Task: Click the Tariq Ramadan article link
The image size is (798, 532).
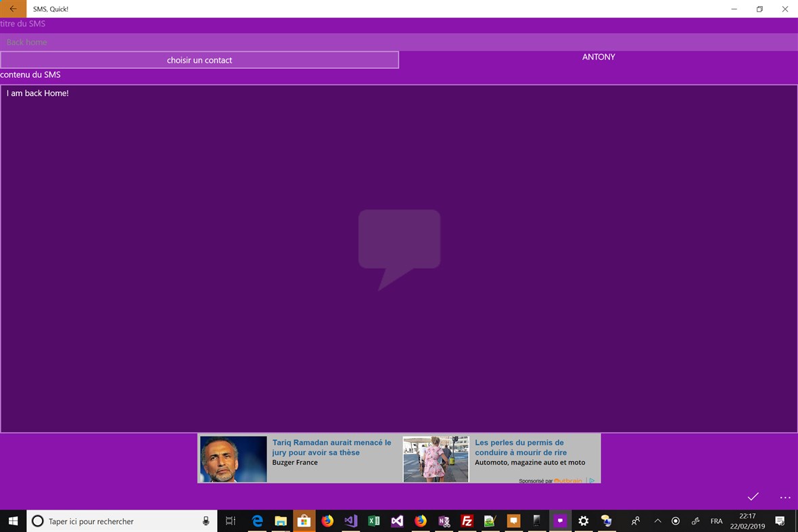Action: [331, 447]
